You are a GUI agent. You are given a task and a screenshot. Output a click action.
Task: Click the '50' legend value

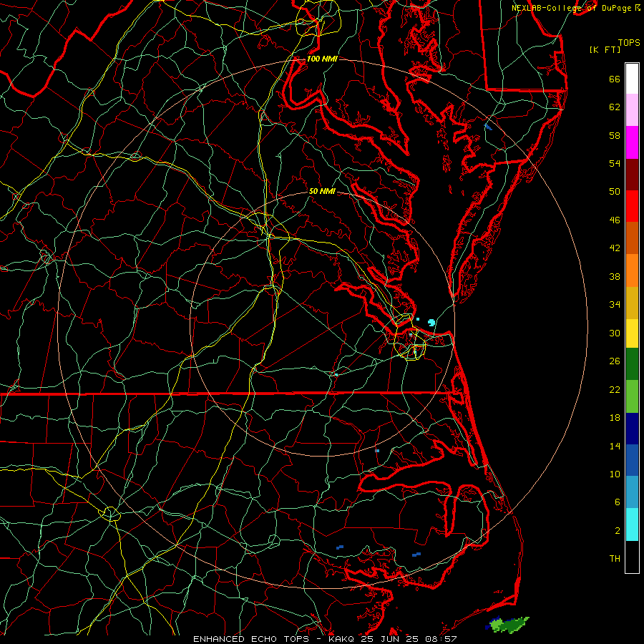coord(615,191)
